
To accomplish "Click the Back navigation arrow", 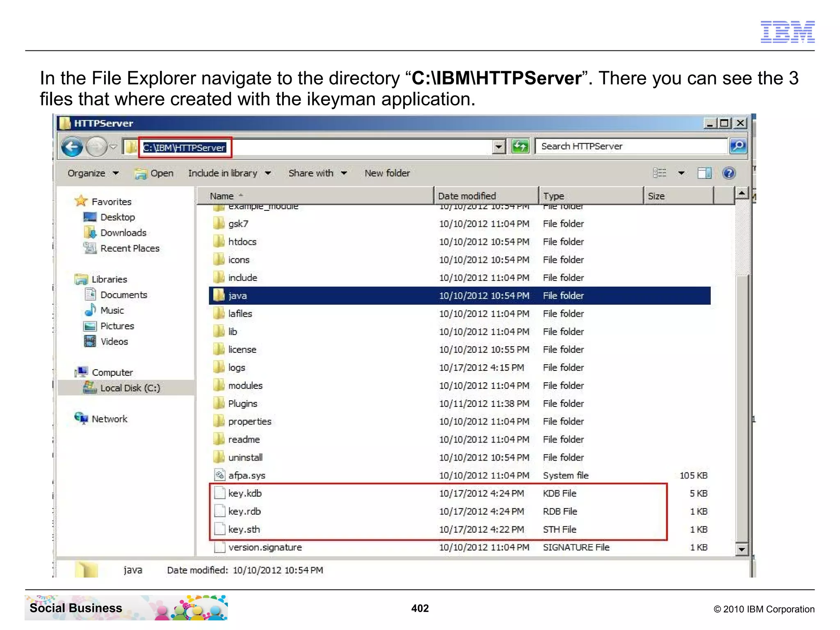I will point(72,146).
